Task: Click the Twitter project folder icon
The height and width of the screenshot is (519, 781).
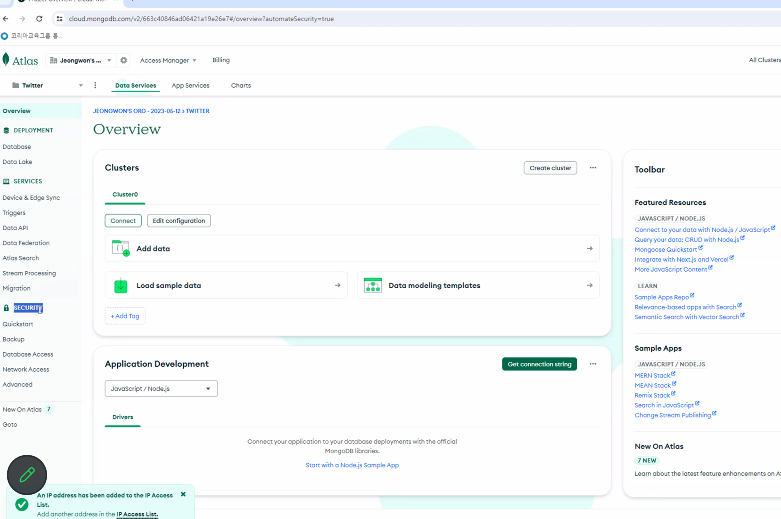Action: [15, 85]
